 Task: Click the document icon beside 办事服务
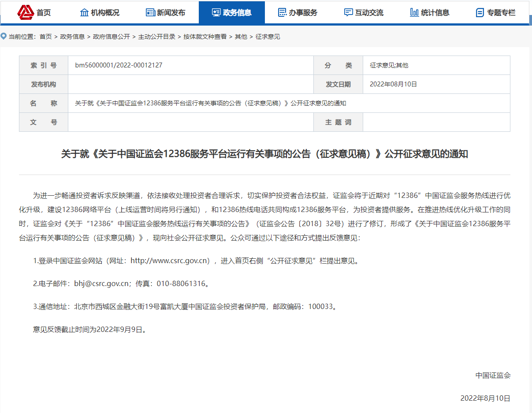282,12
